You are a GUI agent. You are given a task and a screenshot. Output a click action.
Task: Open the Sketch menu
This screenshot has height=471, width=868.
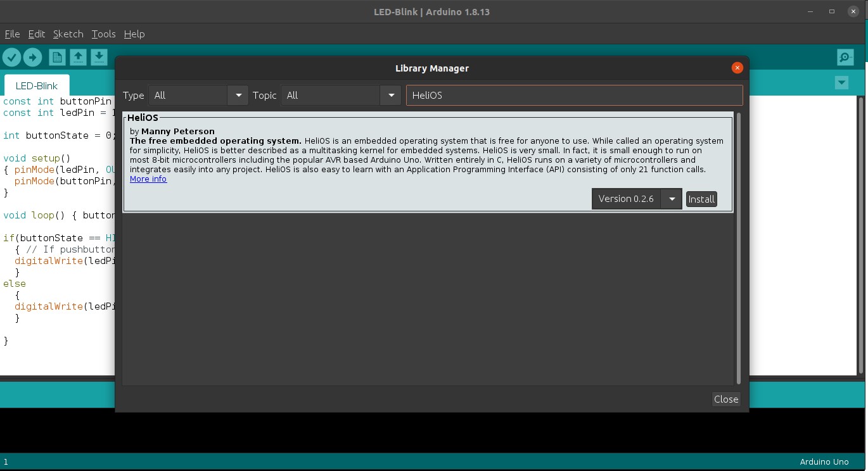pos(68,34)
